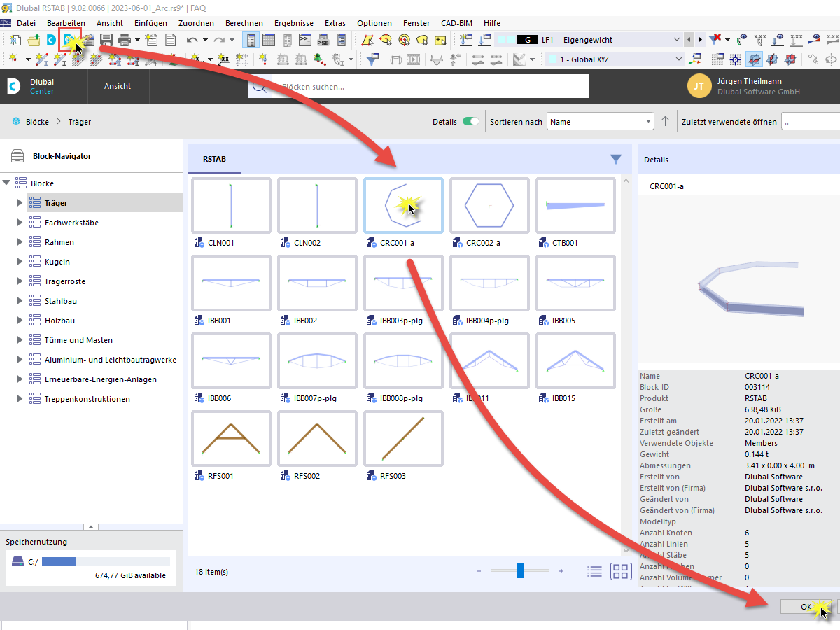The width and height of the screenshot is (840, 630).
Task: Open the tables panel icon
Action: pos(268,40)
